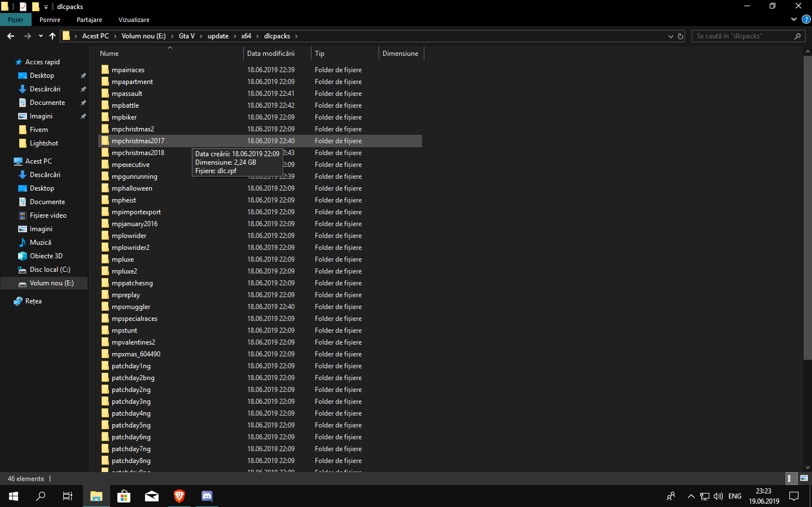The width and height of the screenshot is (812, 507).
Task: Expand the address bar history dropdown
Action: click(670, 36)
